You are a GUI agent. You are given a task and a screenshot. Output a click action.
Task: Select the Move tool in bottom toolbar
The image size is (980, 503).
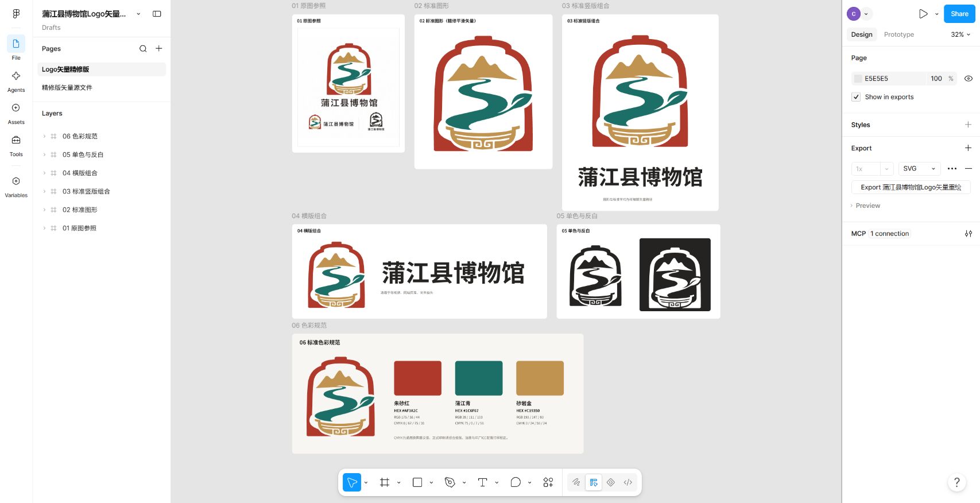pyautogui.click(x=352, y=482)
